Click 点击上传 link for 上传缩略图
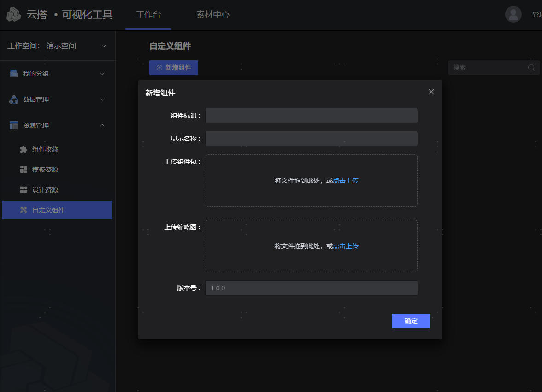The image size is (542, 392). pos(346,246)
